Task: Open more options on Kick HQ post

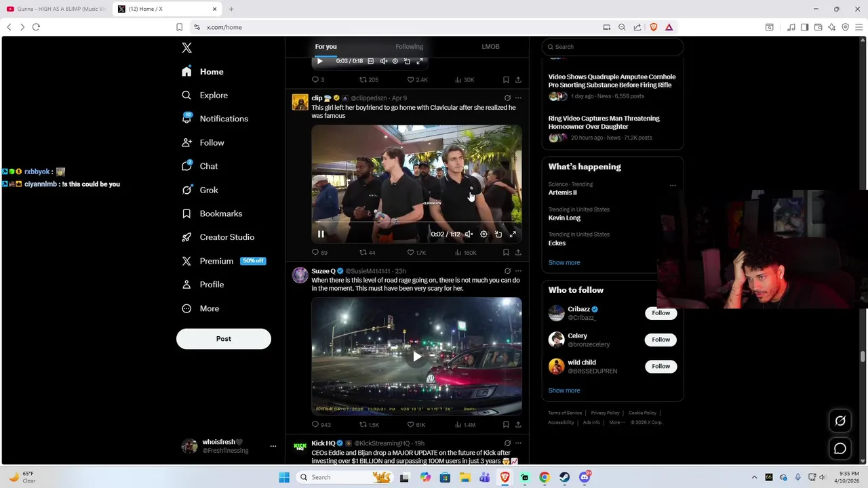Action: tap(518, 443)
